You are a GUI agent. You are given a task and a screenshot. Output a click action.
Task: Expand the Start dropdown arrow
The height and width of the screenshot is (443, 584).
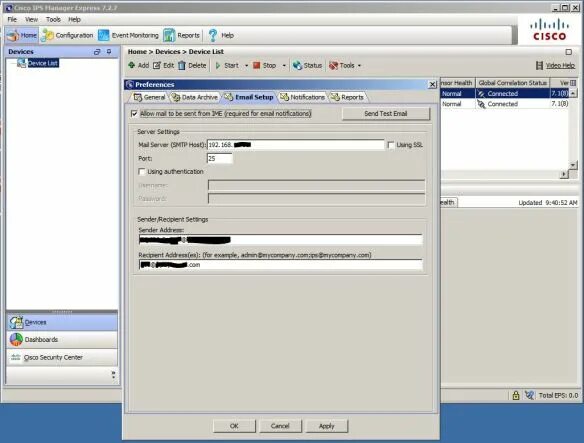point(246,66)
